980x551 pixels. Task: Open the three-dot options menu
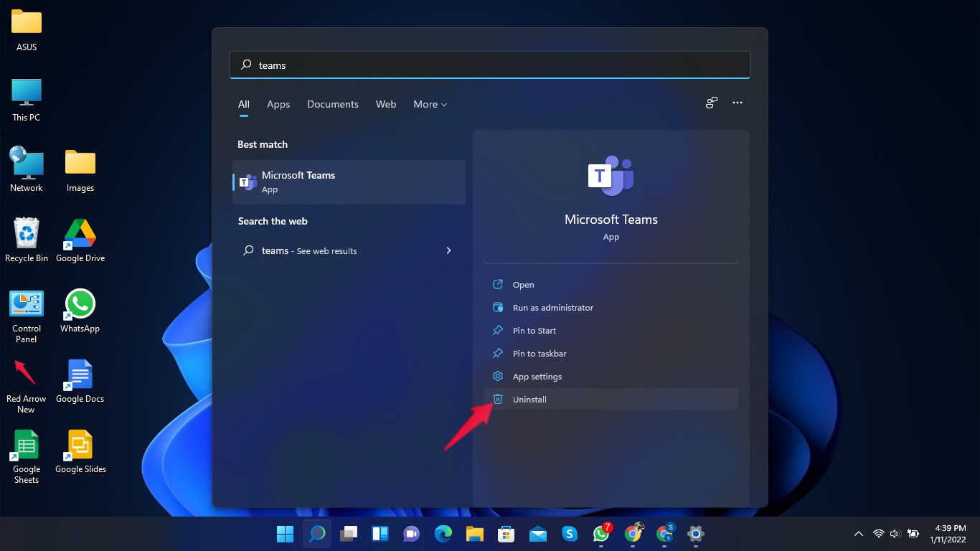[x=737, y=103]
